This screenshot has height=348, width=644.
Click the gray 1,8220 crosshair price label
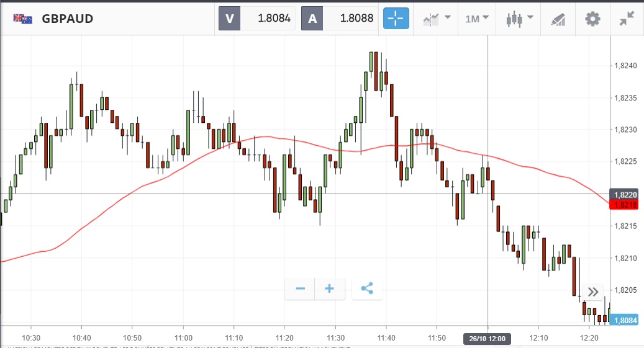coord(627,194)
